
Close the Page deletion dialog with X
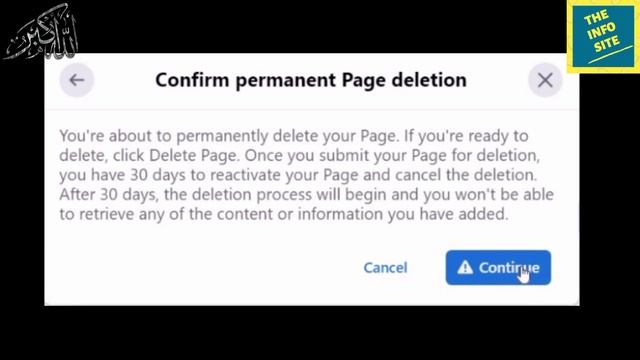(x=545, y=80)
